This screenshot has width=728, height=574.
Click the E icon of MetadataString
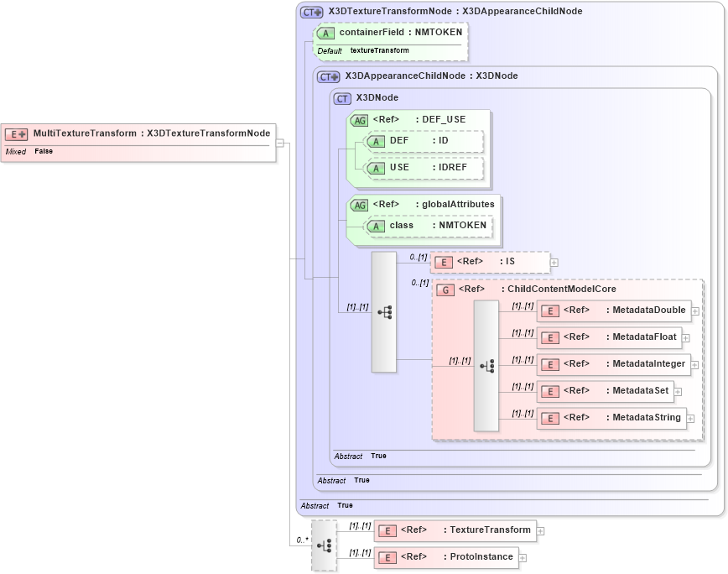pyautogui.click(x=550, y=419)
